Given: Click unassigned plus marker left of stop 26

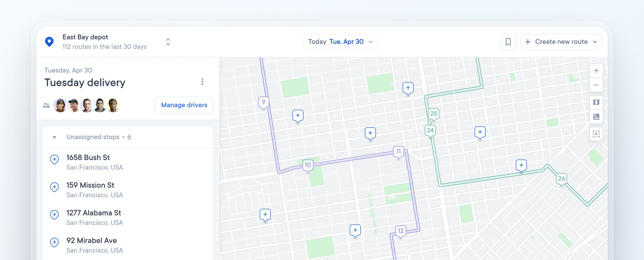Looking at the screenshot, I should coord(521,166).
